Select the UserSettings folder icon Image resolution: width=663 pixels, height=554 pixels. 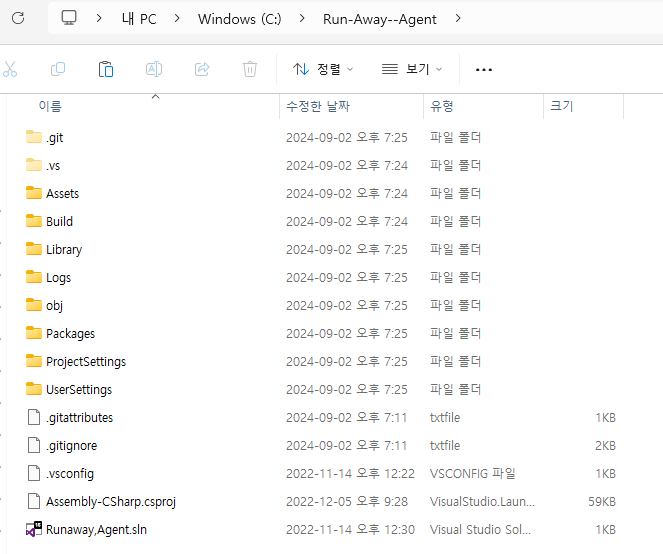34,389
